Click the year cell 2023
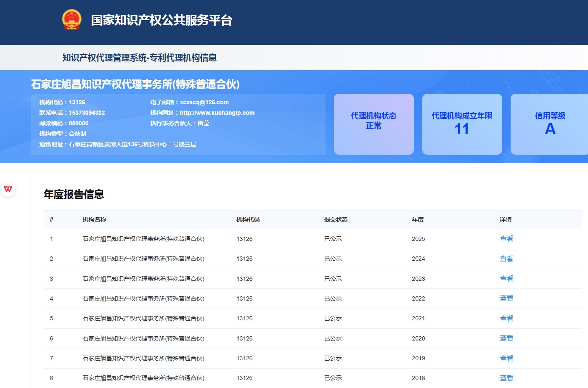588x388 pixels. tap(418, 279)
